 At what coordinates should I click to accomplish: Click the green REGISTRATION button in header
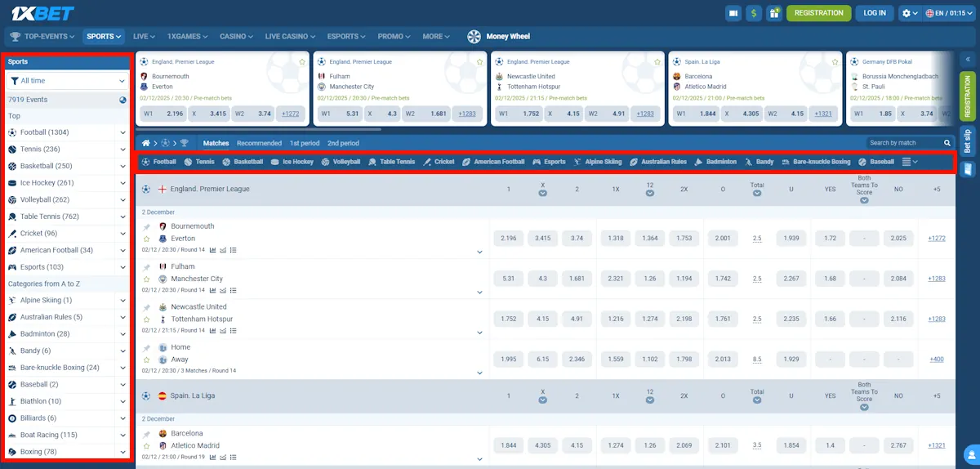tap(818, 13)
